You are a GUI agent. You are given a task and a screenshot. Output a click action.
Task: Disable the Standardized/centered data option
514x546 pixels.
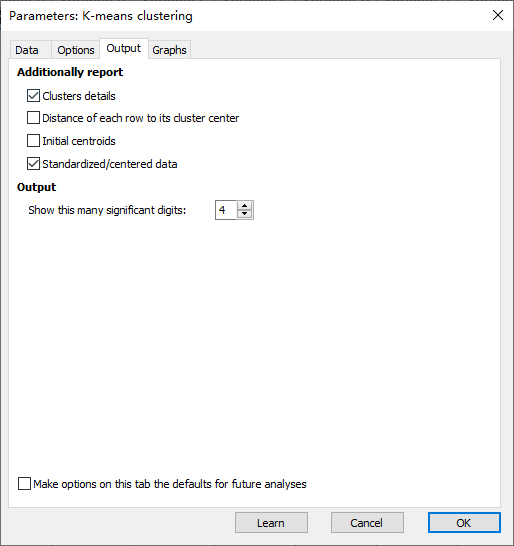[x=33, y=164]
